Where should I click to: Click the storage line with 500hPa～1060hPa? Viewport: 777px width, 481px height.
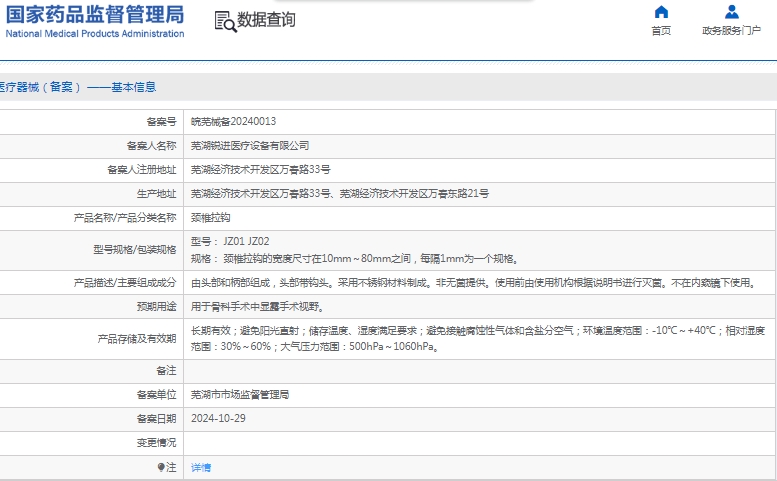pos(315,346)
